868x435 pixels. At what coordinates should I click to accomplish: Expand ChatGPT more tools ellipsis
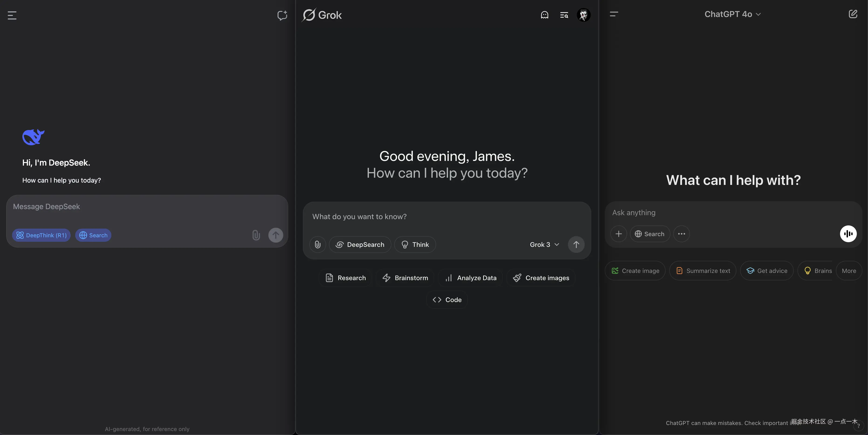pyautogui.click(x=681, y=234)
